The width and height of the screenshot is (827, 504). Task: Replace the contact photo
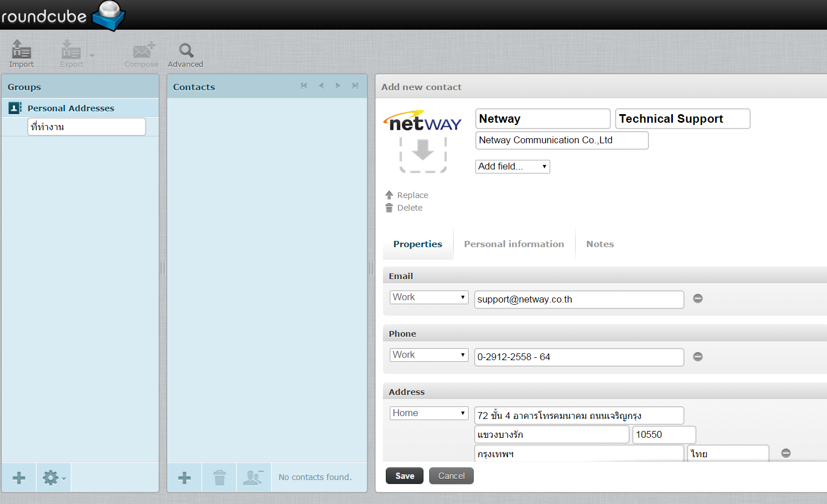click(x=412, y=195)
